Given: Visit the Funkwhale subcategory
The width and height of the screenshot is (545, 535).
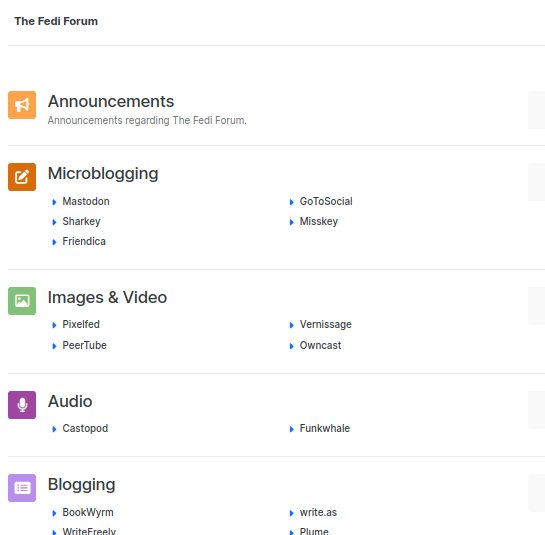Looking at the screenshot, I should [325, 428].
